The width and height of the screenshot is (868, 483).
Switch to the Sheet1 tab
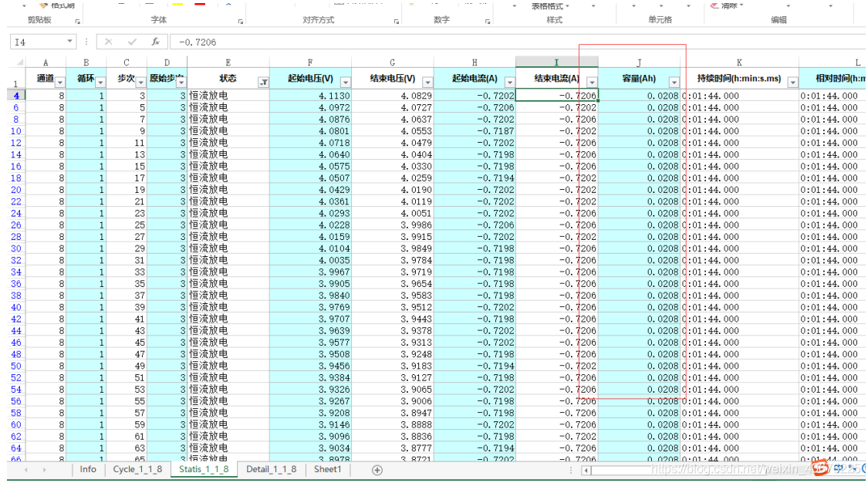pyautogui.click(x=328, y=469)
